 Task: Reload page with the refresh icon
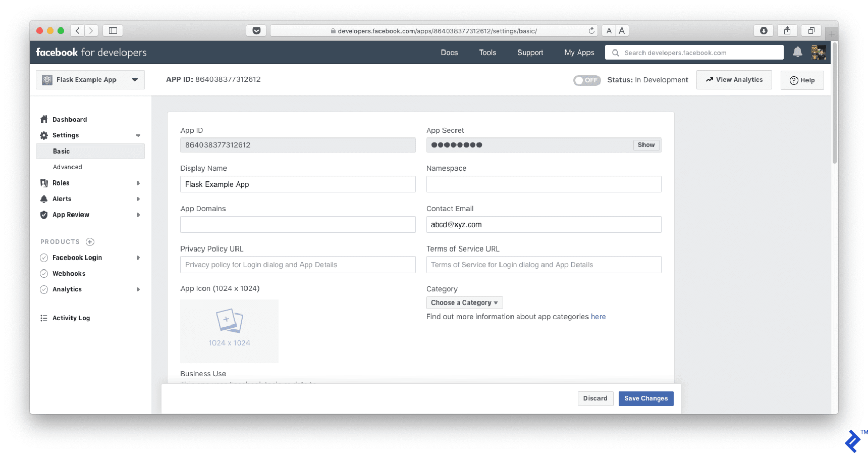(x=591, y=31)
